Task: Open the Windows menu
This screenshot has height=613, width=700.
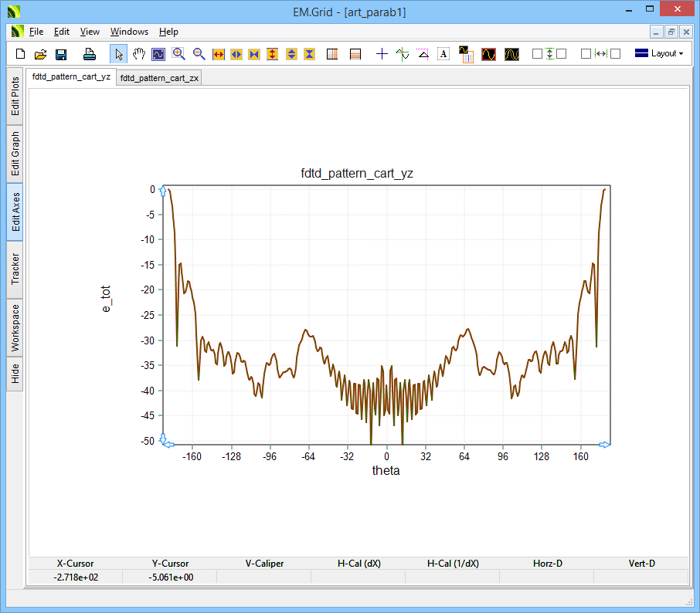Action: tap(129, 32)
